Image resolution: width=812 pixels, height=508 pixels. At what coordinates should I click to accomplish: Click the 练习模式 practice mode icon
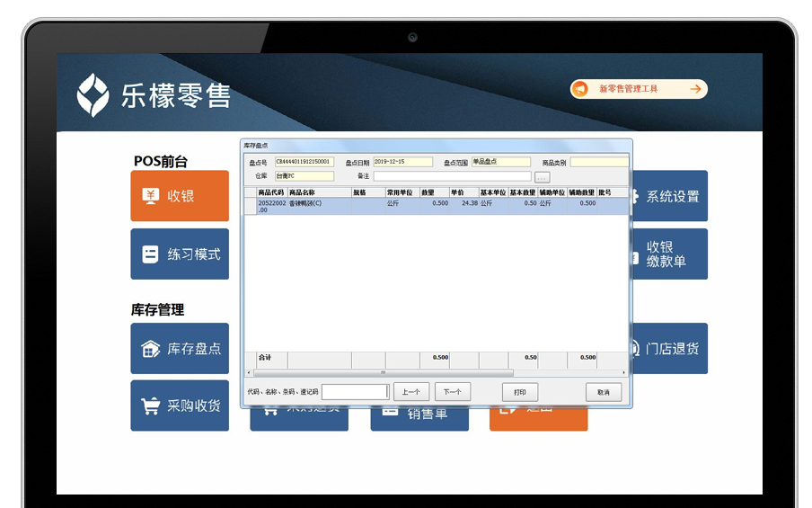[150, 254]
